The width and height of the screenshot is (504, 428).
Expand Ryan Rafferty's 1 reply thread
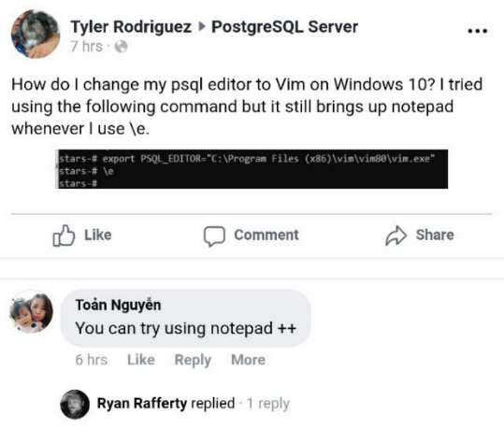pos(268,404)
